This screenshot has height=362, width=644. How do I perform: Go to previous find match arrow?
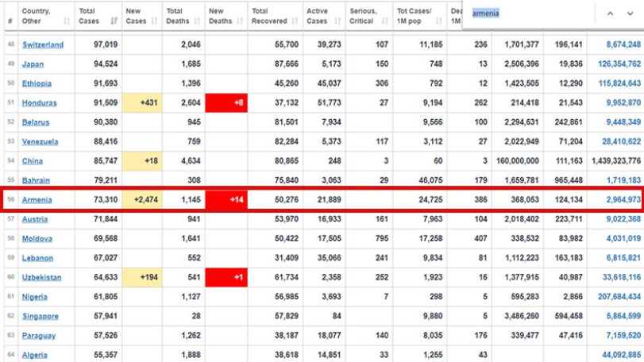pos(611,13)
